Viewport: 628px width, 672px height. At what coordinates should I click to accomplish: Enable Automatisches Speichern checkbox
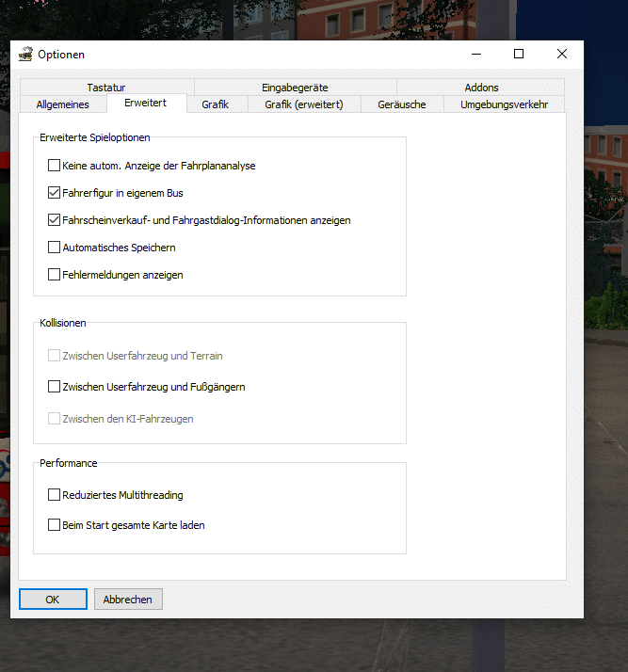point(54,248)
